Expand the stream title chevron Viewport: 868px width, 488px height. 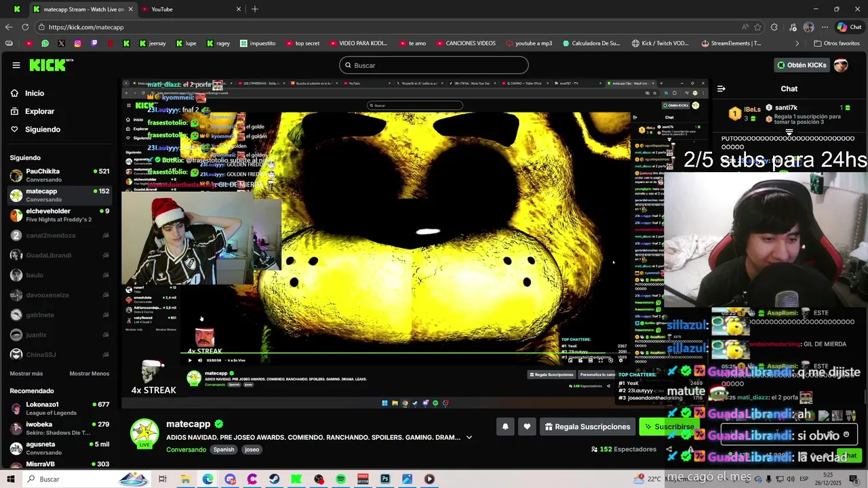pos(469,437)
